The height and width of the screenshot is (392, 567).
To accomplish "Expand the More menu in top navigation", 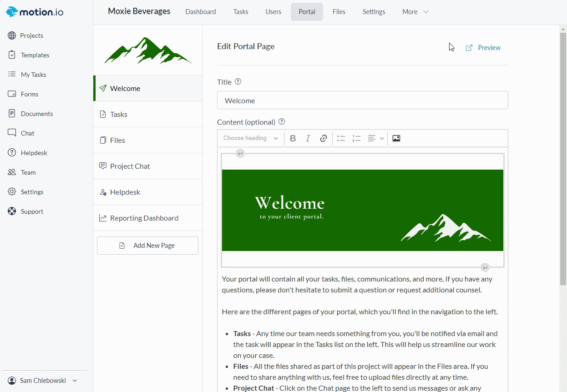I will pos(415,12).
